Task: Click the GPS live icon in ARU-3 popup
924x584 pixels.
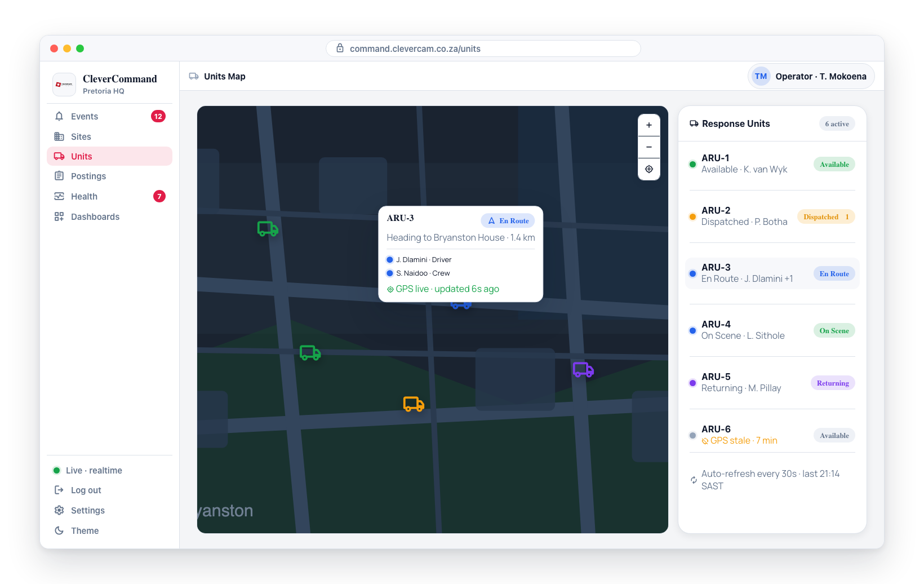Action: [390, 289]
